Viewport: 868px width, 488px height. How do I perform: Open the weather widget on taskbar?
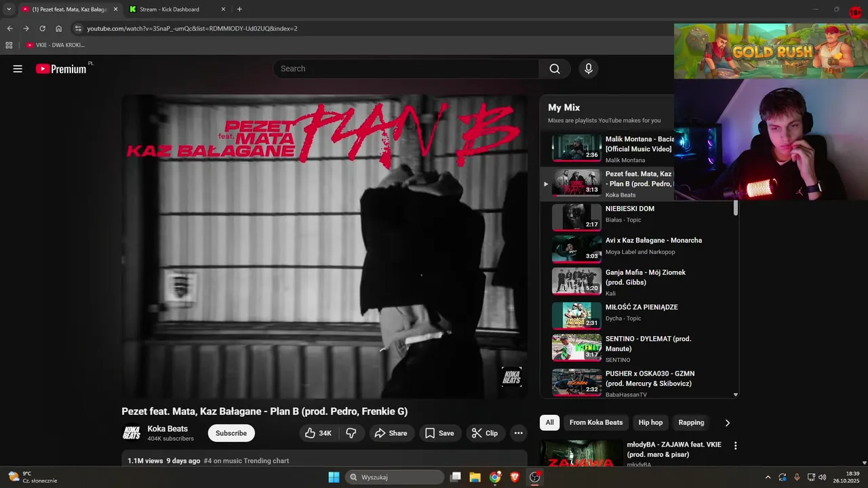33,477
